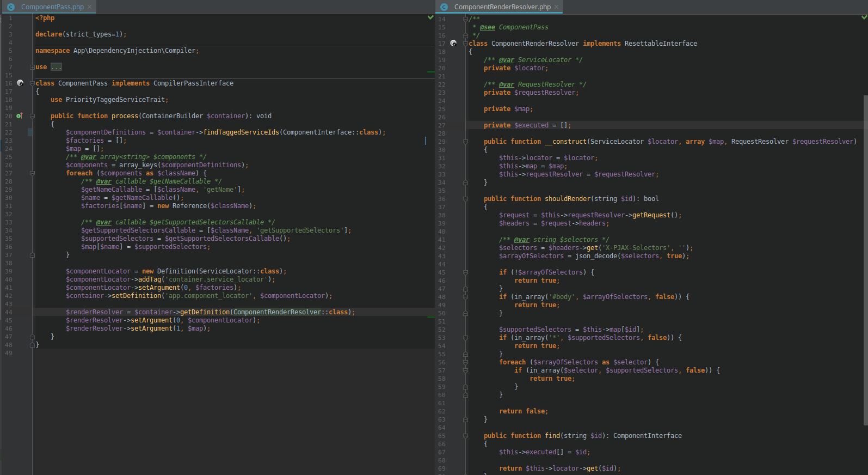Click 'app.component_locator' string
The height and width of the screenshot is (475, 868).
(x=208, y=296)
